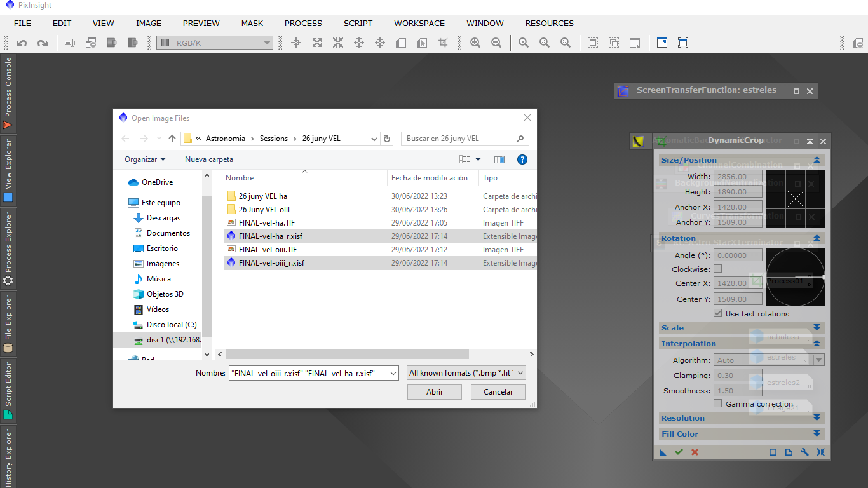The height and width of the screenshot is (488, 868).
Task: Click the Cancelar button
Action: coord(498,392)
